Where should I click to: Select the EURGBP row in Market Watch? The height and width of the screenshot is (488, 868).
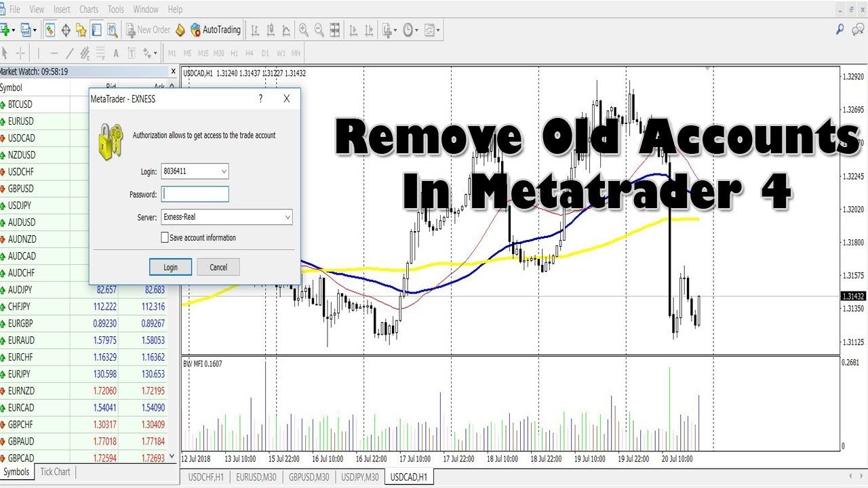click(x=83, y=323)
